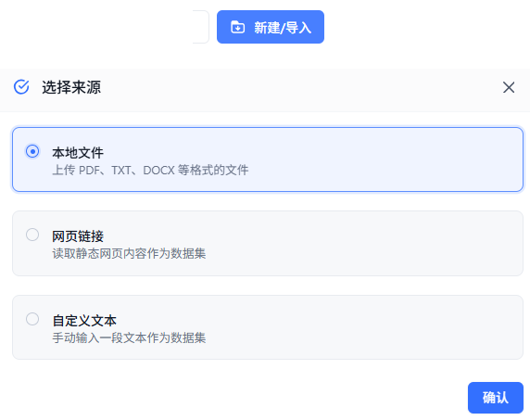Click empty area of the highlighted 本地文件 card
The image size is (530, 420).
click(x=372, y=159)
